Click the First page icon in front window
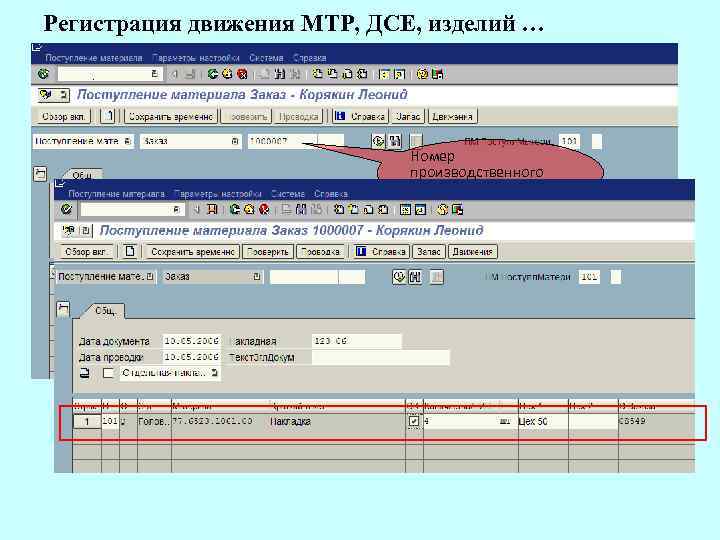 point(339,210)
